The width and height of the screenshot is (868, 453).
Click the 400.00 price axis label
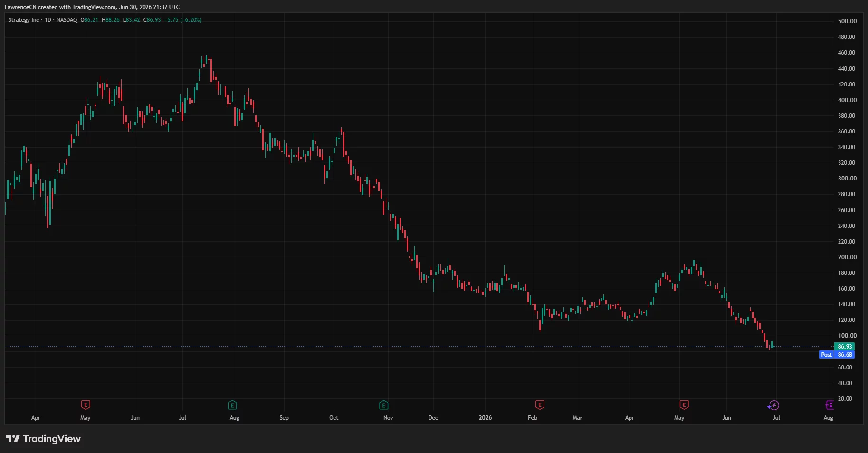(847, 100)
